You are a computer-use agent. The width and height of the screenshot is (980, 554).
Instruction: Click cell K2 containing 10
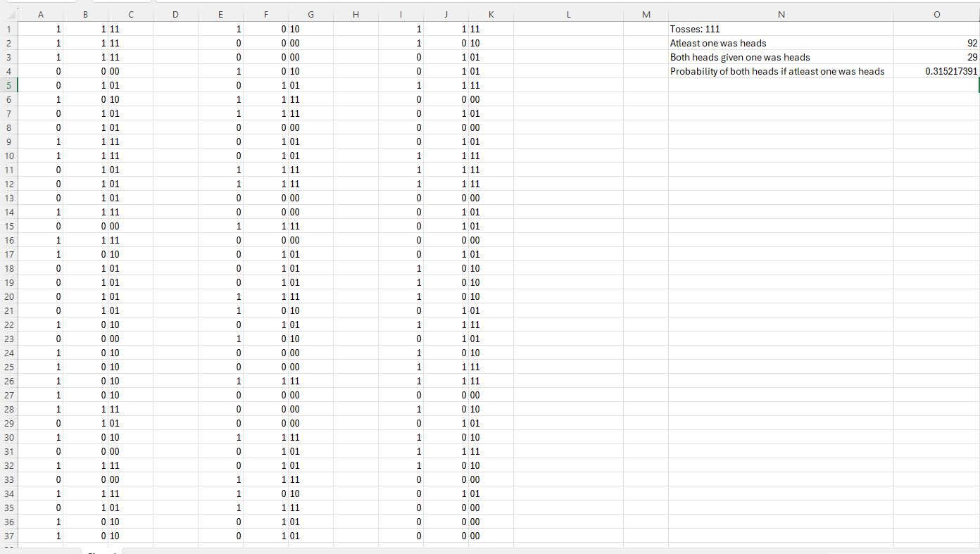tap(491, 43)
